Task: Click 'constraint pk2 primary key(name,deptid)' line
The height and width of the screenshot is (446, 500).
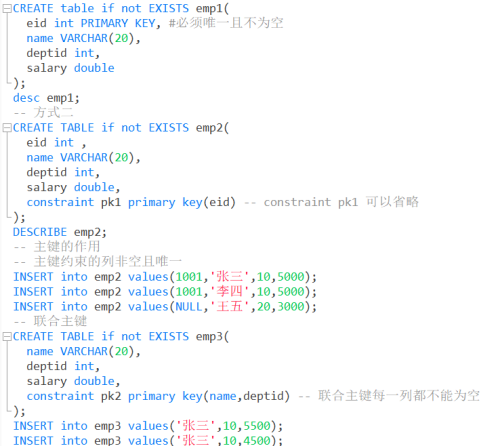Action: tap(158, 396)
